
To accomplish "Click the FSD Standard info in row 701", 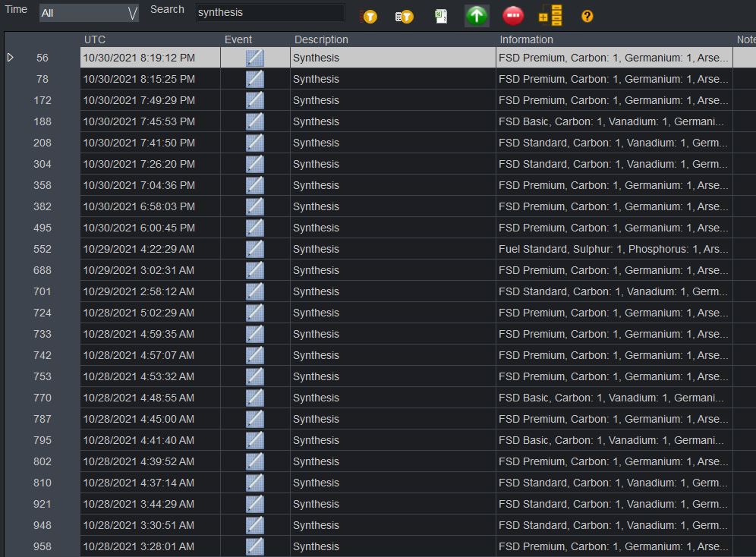I will click(x=613, y=291).
